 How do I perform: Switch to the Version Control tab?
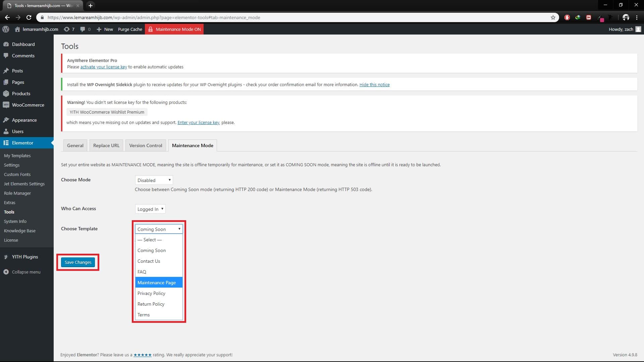tap(146, 145)
